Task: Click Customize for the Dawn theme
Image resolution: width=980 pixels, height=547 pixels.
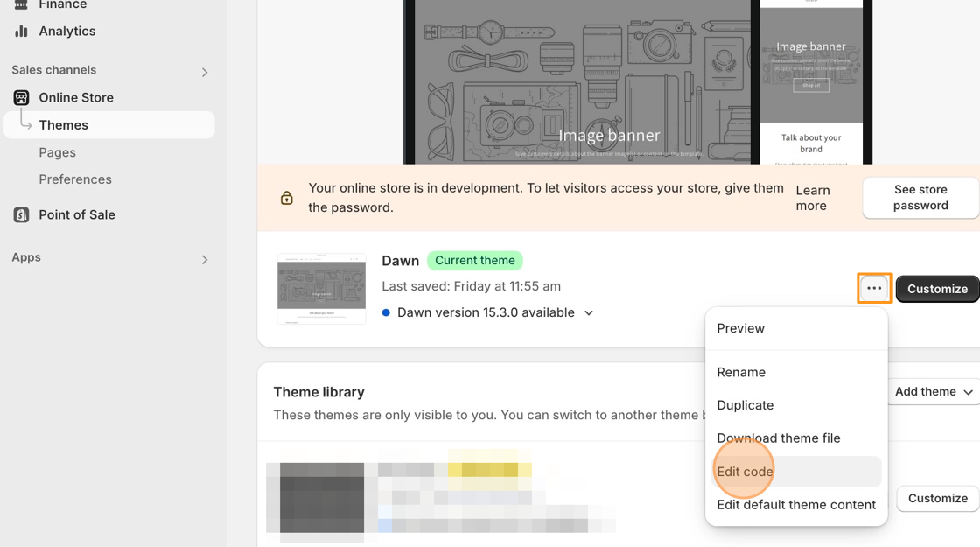Action: (x=937, y=289)
